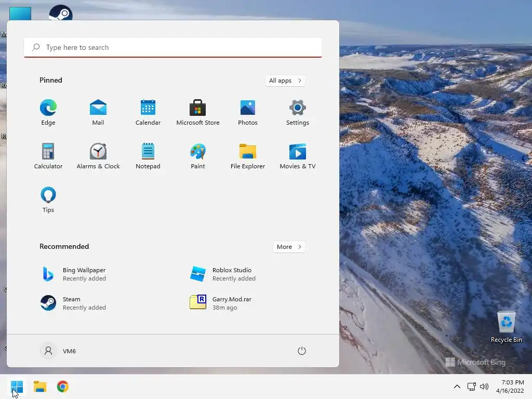Open the Garry.Mod.rar file
Screen dimensions: 532x399
click(220, 303)
